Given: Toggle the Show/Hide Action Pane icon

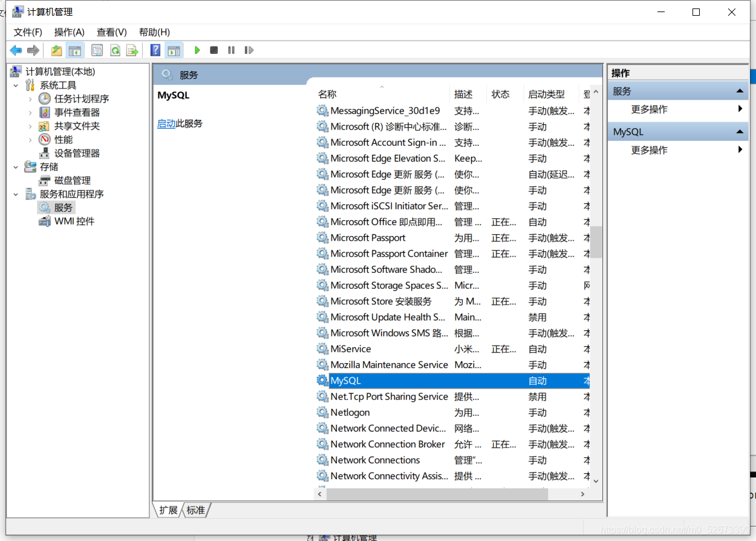Looking at the screenshot, I should (174, 50).
